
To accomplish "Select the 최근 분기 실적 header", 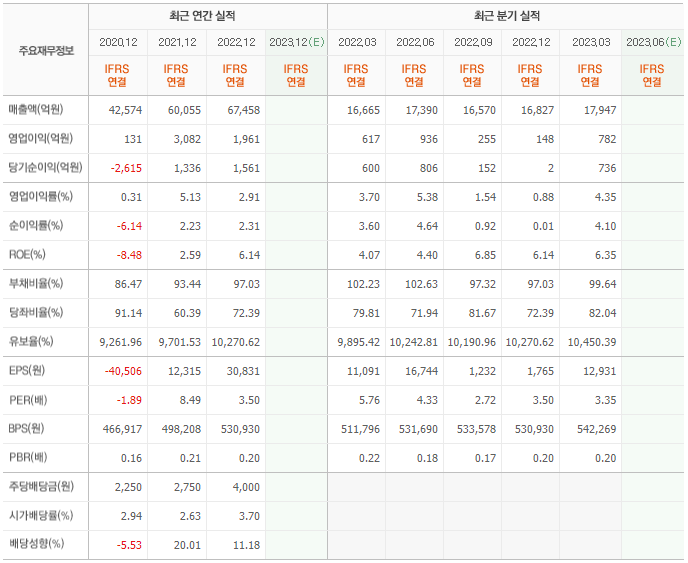I will (507, 16).
